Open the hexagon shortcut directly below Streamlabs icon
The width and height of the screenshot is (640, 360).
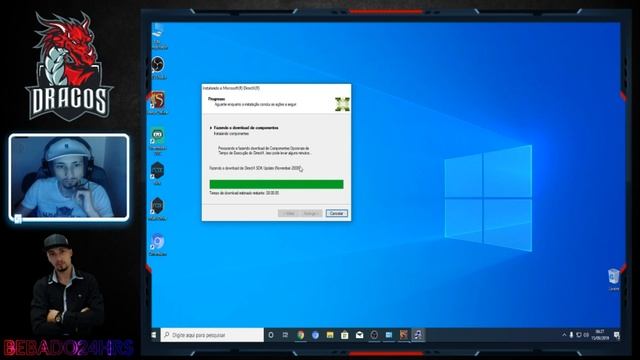coord(158,173)
